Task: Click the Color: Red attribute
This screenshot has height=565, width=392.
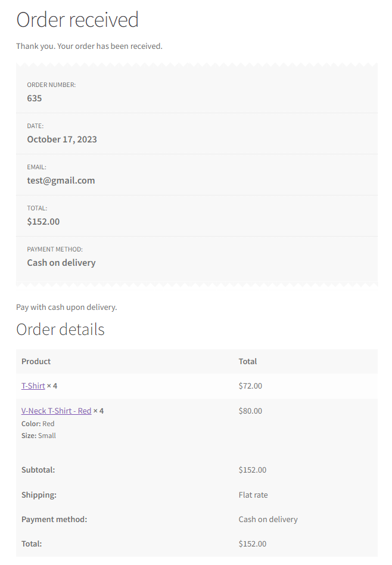Action: (38, 424)
